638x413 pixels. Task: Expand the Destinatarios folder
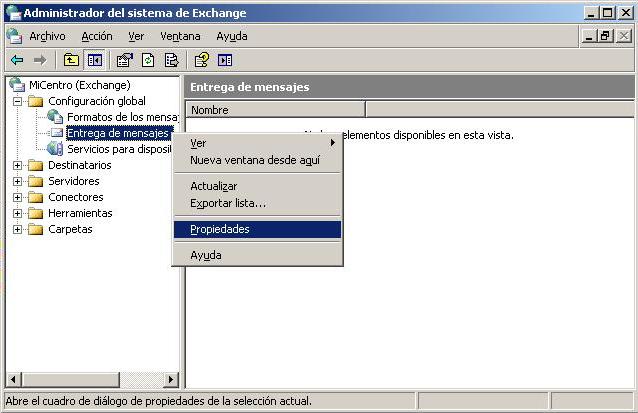tap(18, 165)
